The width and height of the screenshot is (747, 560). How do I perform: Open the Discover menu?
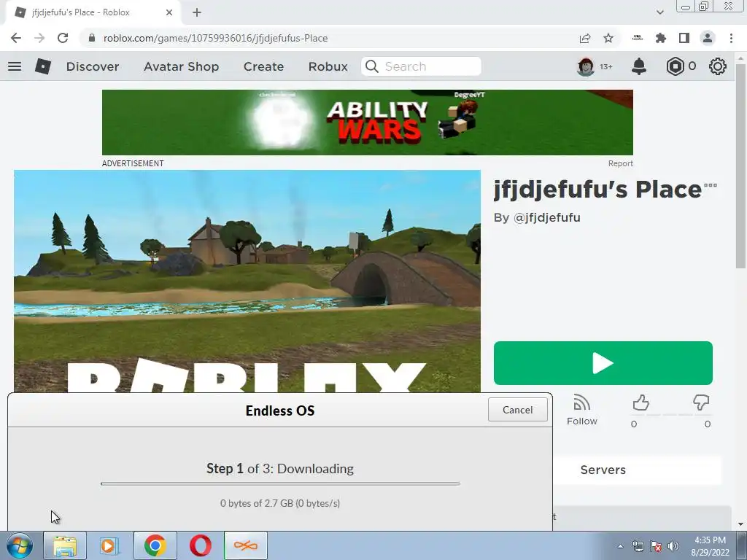click(93, 66)
